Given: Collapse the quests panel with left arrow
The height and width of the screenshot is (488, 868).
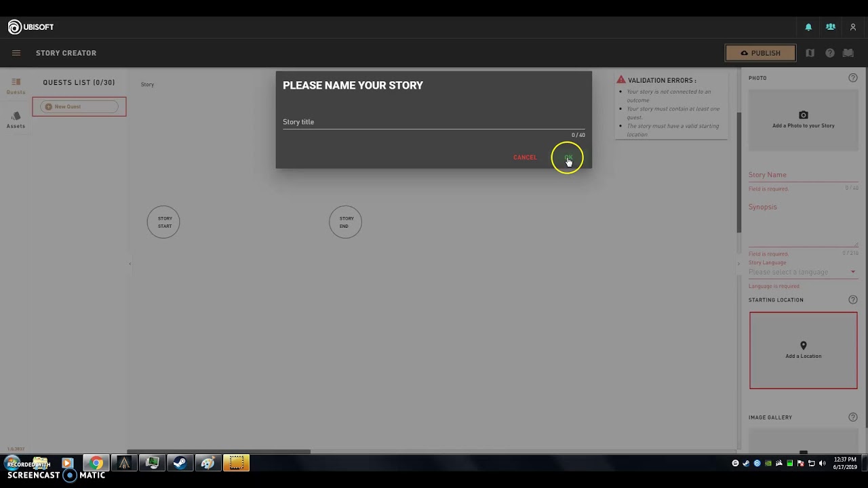Looking at the screenshot, I should pyautogui.click(x=130, y=264).
